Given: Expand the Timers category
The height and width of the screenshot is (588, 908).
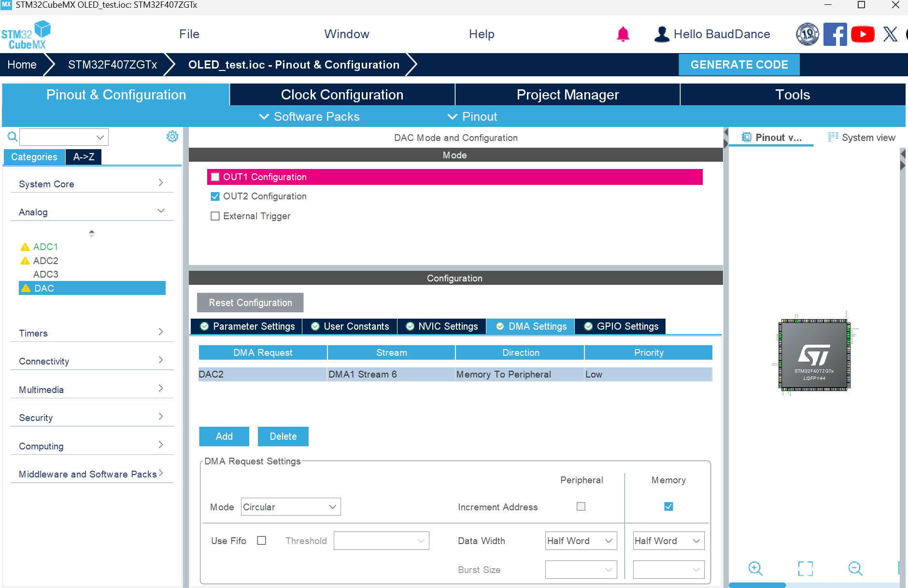Looking at the screenshot, I should click(92, 333).
